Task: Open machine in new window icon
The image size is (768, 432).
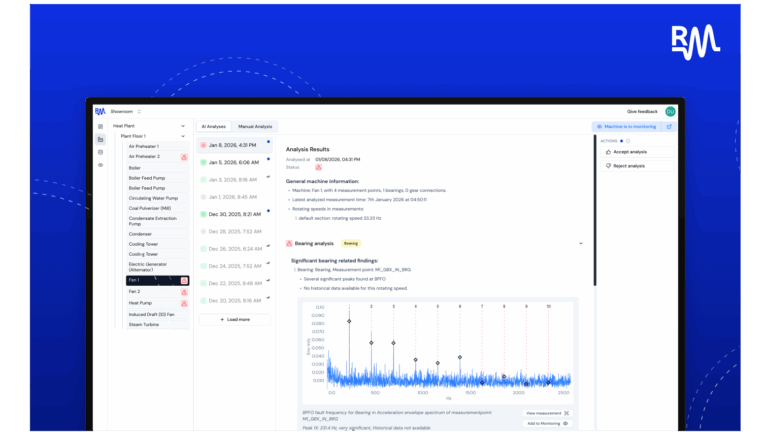Action: click(670, 126)
